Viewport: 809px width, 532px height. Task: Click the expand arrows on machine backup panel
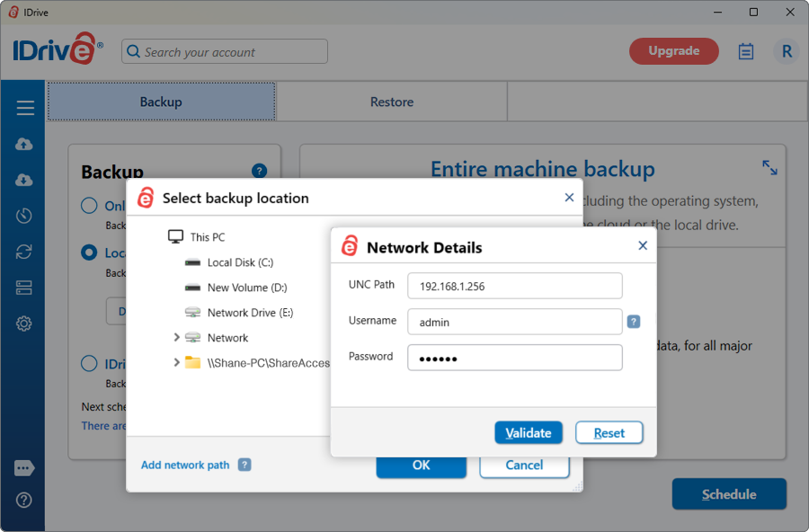click(x=769, y=168)
